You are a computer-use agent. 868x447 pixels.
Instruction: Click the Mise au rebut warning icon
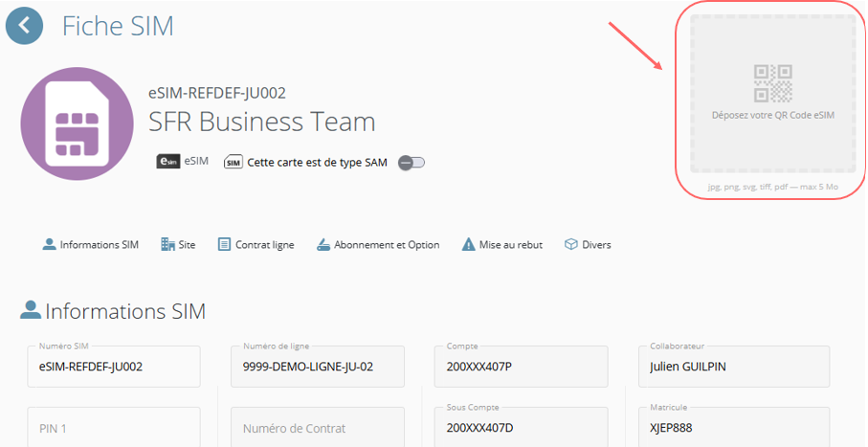[x=468, y=244]
